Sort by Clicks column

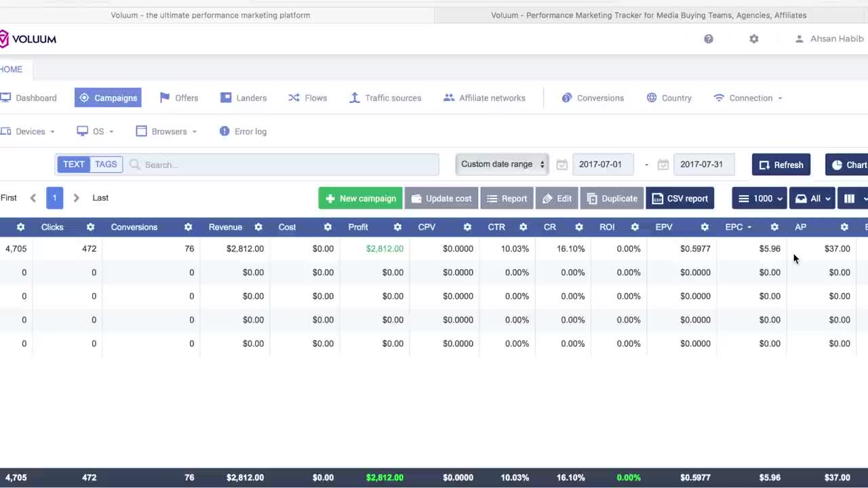tap(52, 227)
